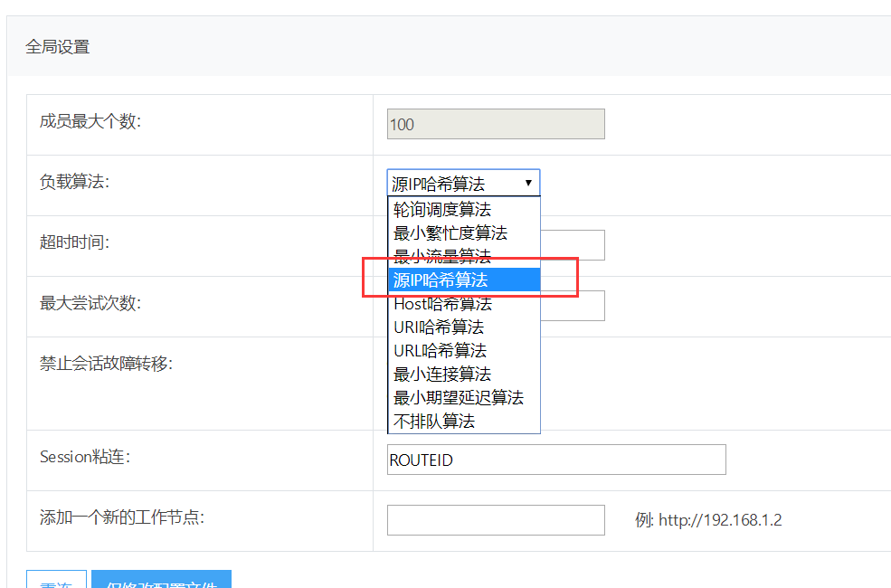Click the white button next to 仅修改配置文件
This screenshot has width=891, height=588.
point(56,583)
